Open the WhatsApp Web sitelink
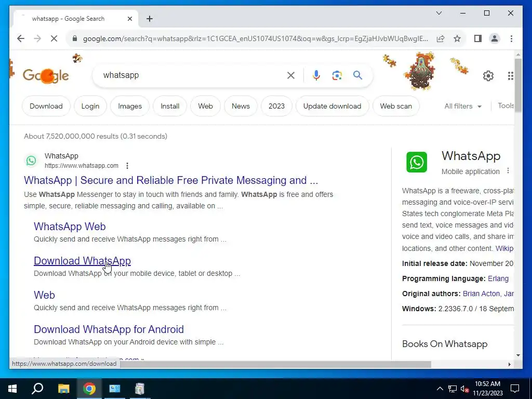Screen dimensions: 532x399 pos(70,227)
